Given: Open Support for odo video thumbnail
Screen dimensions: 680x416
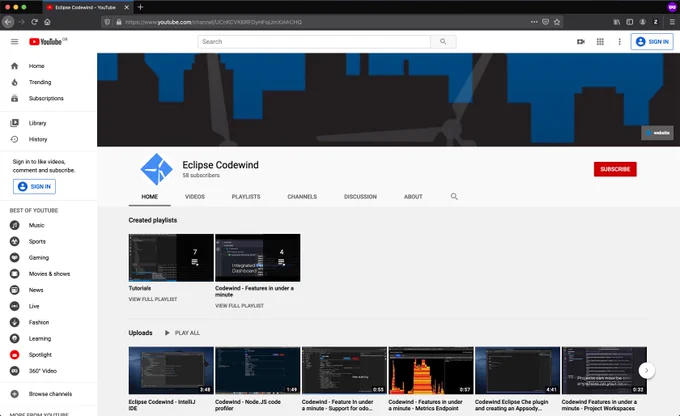Looking at the screenshot, I should [x=344, y=370].
